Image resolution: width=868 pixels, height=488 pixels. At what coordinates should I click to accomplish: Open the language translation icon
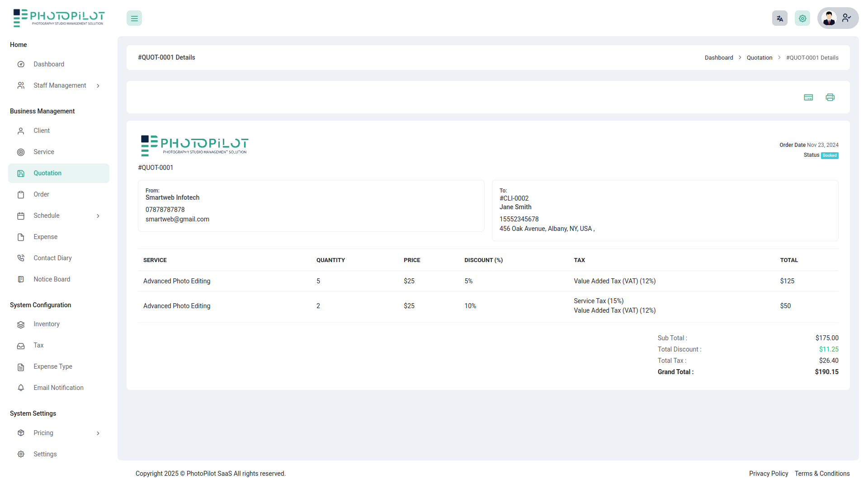tap(779, 19)
